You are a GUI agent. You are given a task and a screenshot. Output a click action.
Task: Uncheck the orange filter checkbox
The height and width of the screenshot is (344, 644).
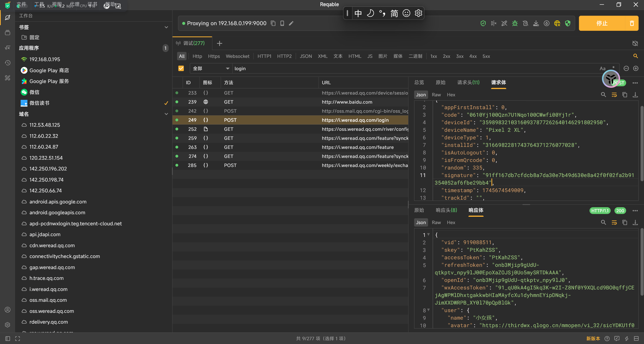[181, 68]
